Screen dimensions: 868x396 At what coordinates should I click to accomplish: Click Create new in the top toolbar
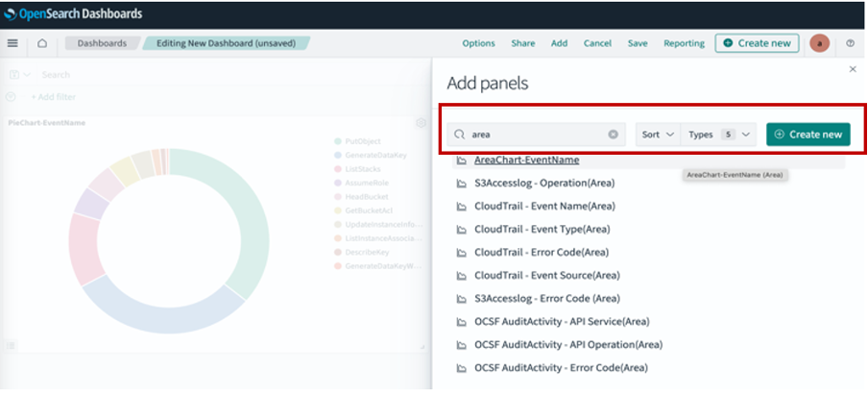[757, 43]
